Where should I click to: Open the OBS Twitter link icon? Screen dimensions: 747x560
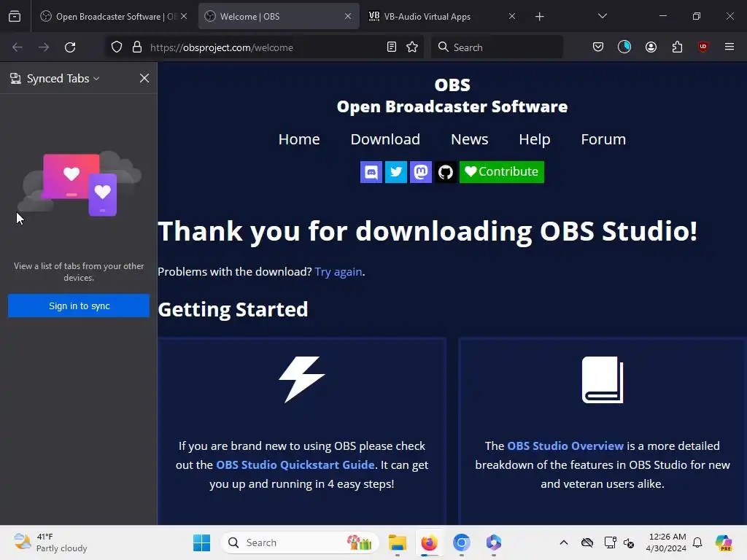coord(396,172)
